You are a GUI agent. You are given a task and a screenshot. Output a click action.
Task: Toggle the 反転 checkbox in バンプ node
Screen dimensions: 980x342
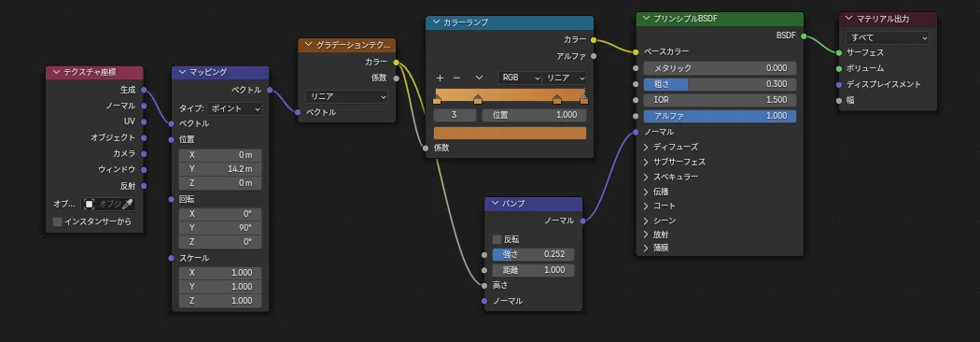pos(497,239)
